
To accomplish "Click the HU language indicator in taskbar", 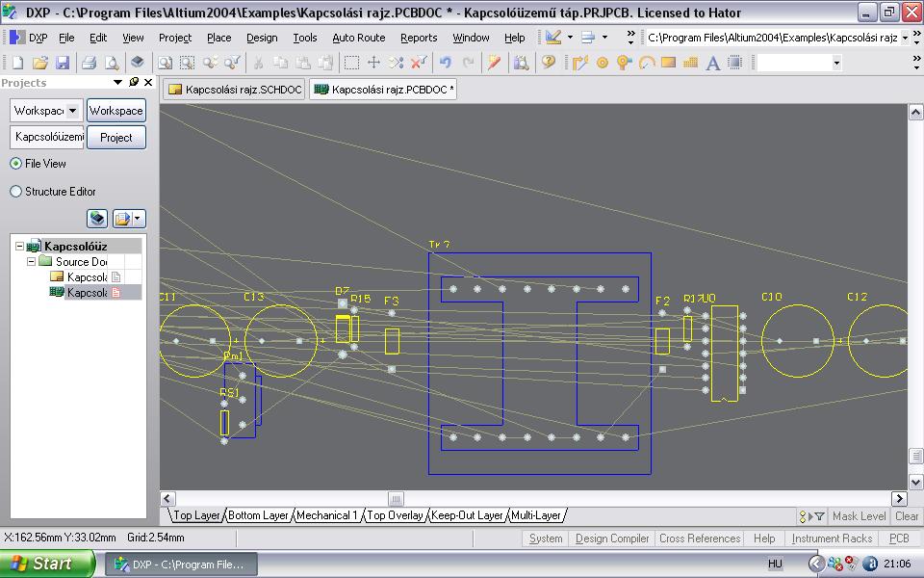I will tap(775, 564).
